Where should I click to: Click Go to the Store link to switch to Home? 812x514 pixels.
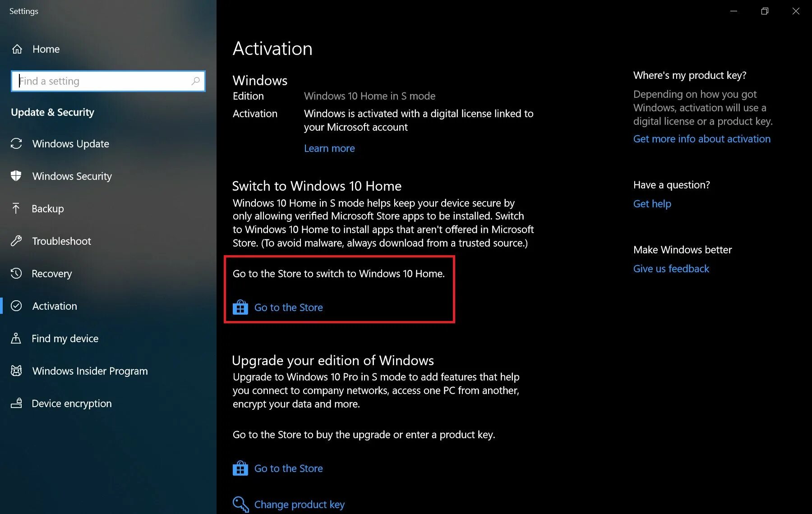(x=289, y=307)
